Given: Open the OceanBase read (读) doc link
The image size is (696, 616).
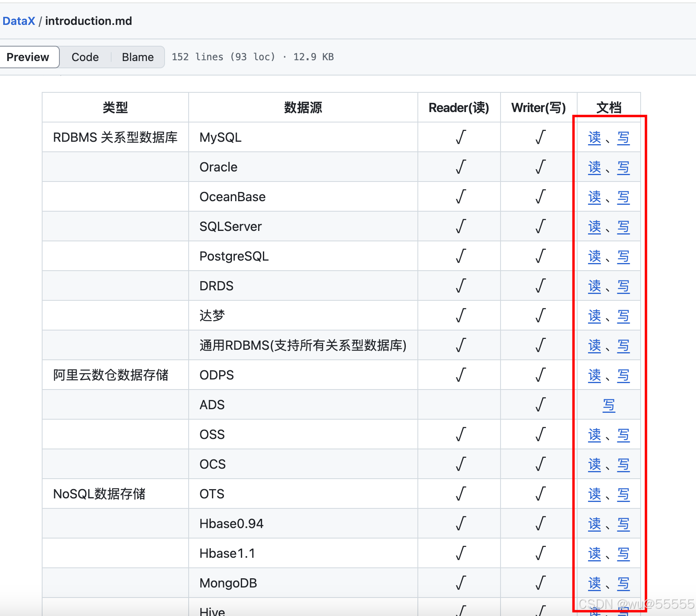Looking at the screenshot, I should 594,197.
